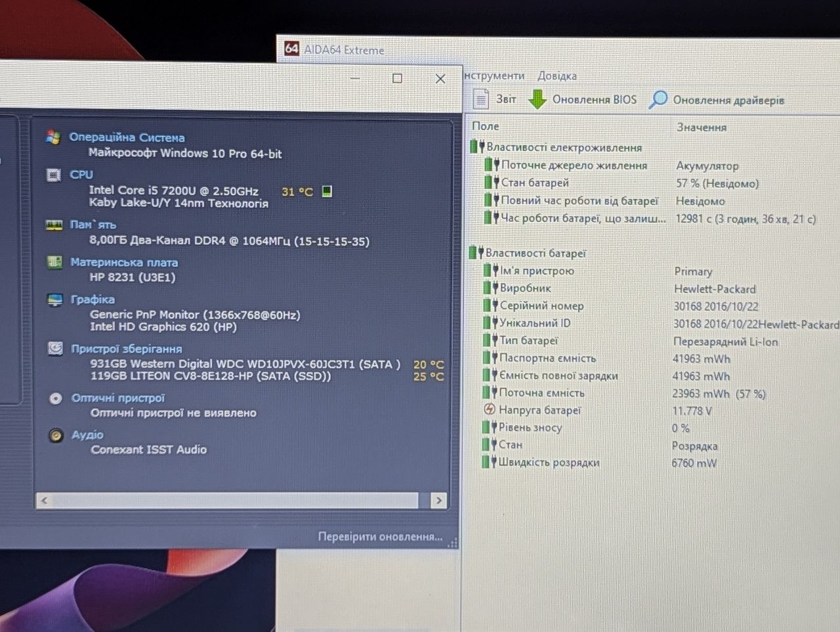
Task: Click the Звіт report toolbar icon
Action: (x=481, y=99)
